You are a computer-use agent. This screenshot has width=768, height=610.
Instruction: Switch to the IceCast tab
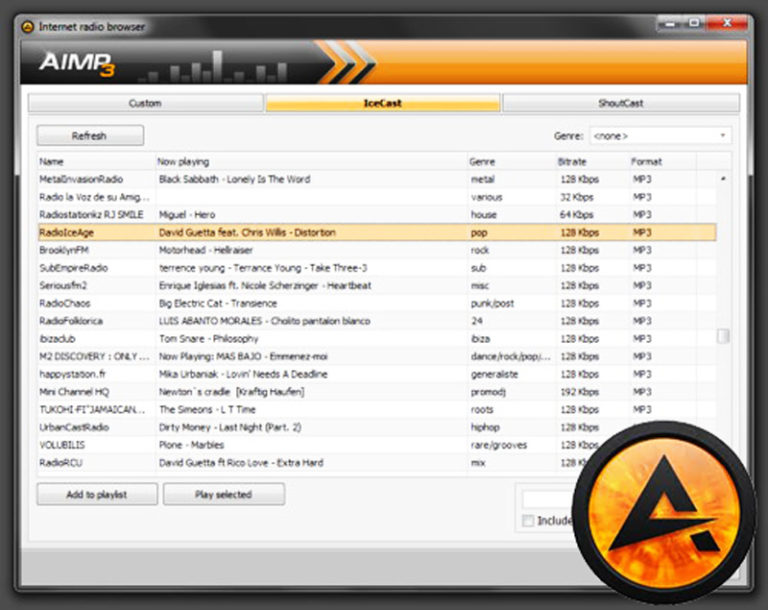pyautogui.click(x=383, y=103)
